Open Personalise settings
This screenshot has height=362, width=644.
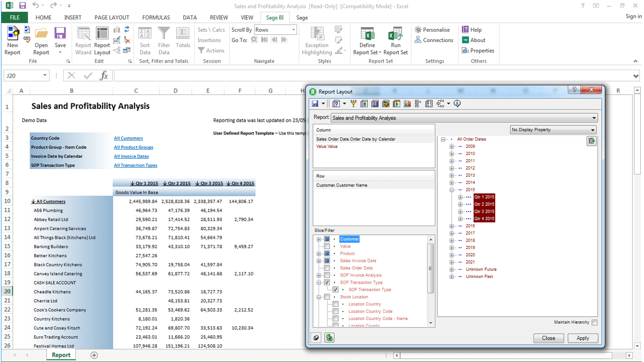[x=432, y=30]
